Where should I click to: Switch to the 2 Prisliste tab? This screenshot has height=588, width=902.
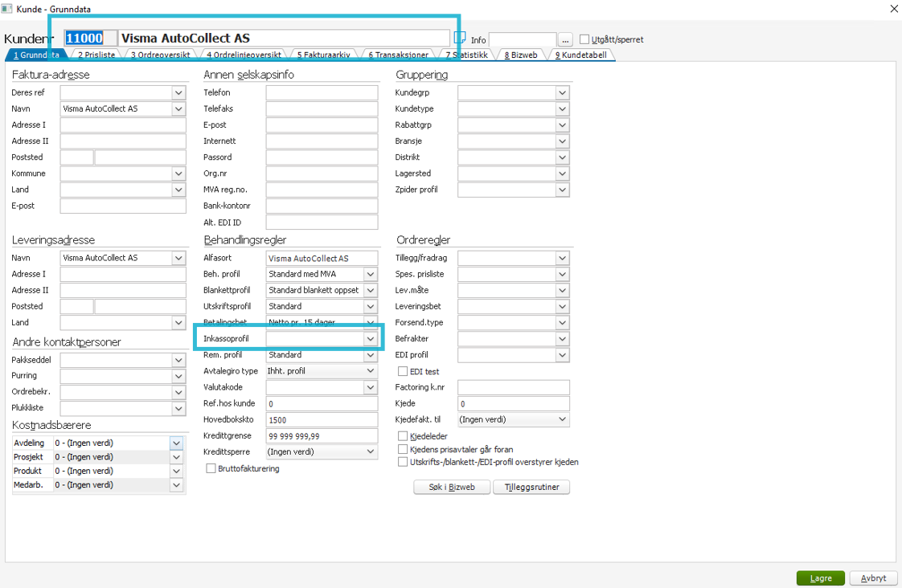tap(96, 55)
